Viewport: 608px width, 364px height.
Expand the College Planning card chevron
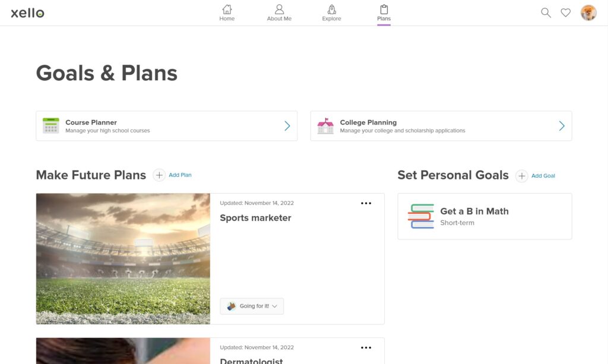560,125
